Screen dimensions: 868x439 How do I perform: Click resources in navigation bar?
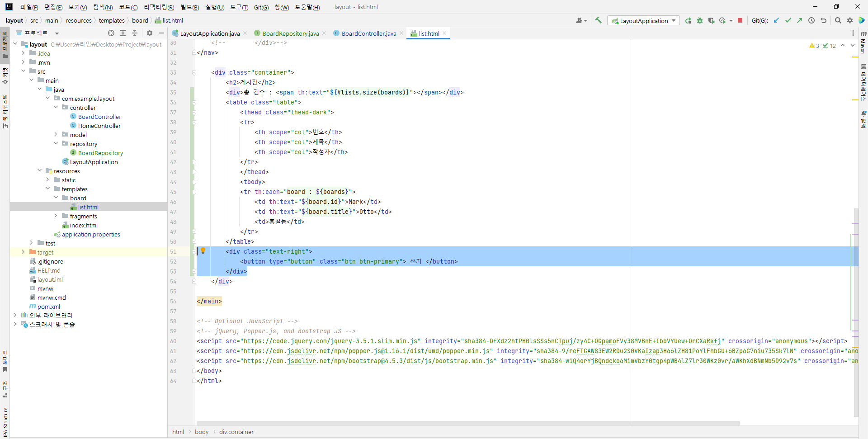[79, 20]
